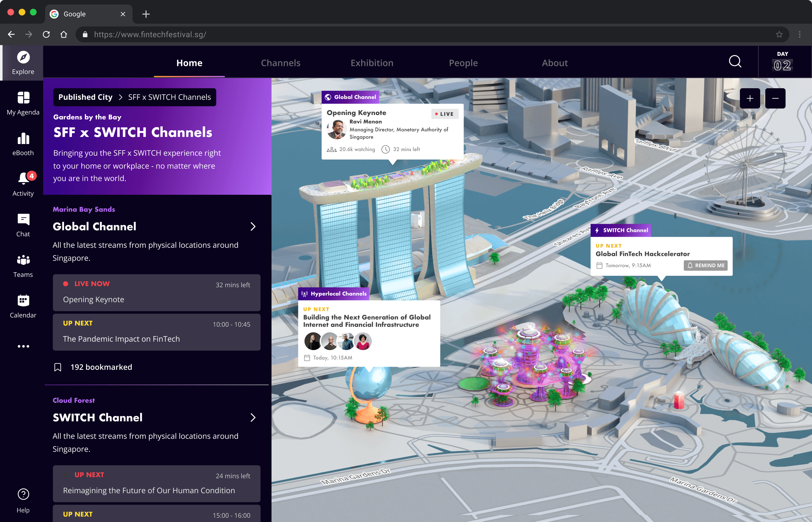Screen dimensions: 812x522
Task: Toggle bookmark next to 192 bookmarked
Action: coord(58,367)
